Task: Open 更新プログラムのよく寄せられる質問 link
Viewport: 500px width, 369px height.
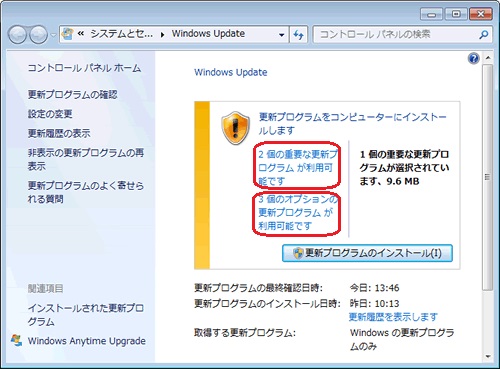Action: click(x=86, y=192)
